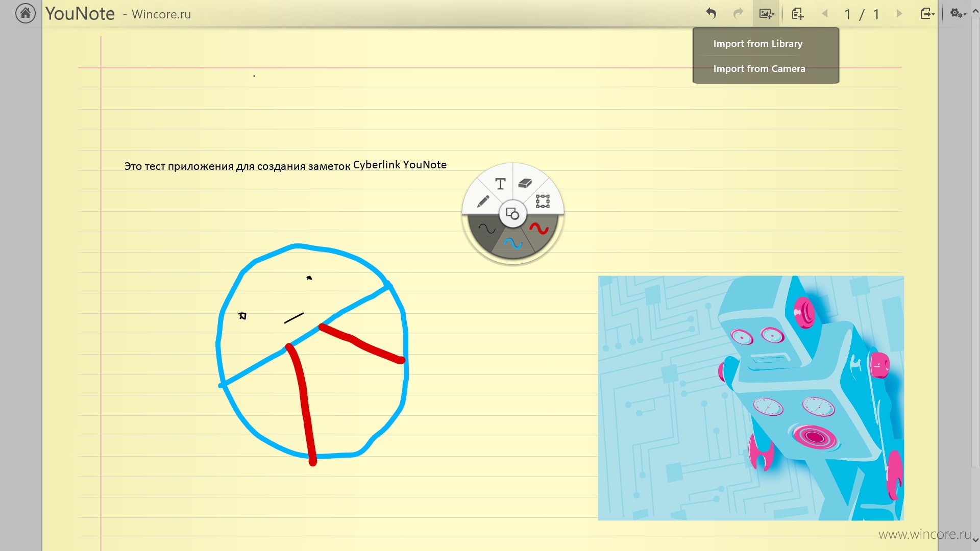Click the page counter 1 / 1
This screenshot has height=551, width=980.
pyautogui.click(x=862, y=14)
